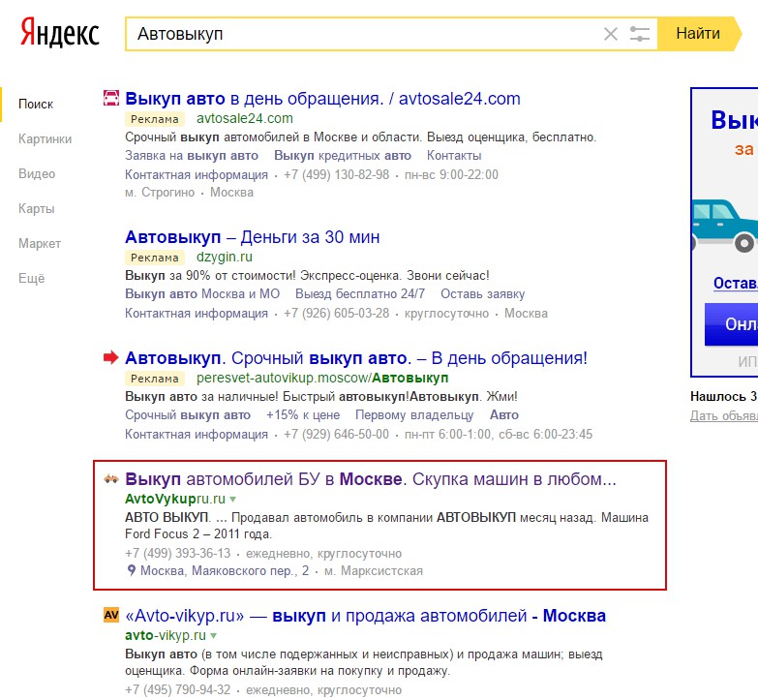The width and height of the screenshot is (758, 700).
Task: Click the blue car banner image
Action: tap(724, 226)
